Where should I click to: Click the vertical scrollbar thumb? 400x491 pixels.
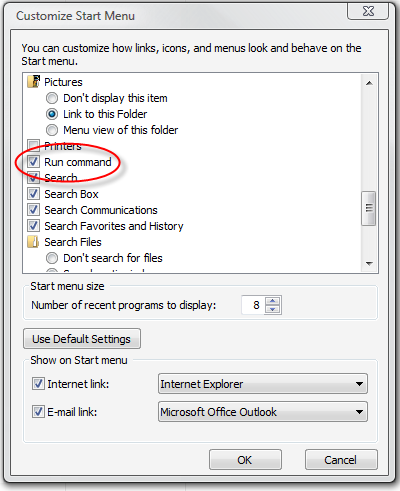click(369, 208)
